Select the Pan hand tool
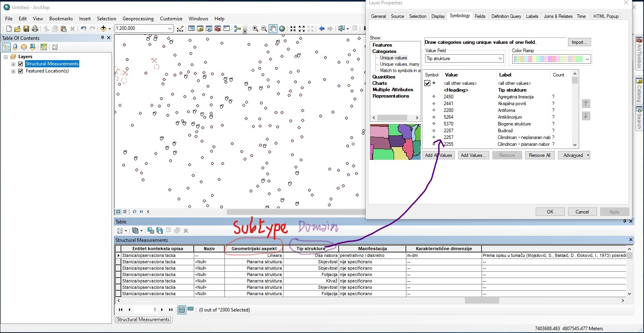 (273, 28)
